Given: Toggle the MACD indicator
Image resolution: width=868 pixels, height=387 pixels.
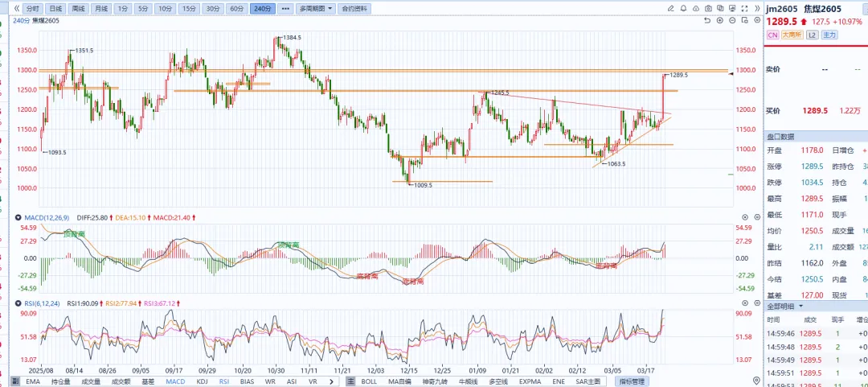Looking at the screenshot, I should click(175, 381).
